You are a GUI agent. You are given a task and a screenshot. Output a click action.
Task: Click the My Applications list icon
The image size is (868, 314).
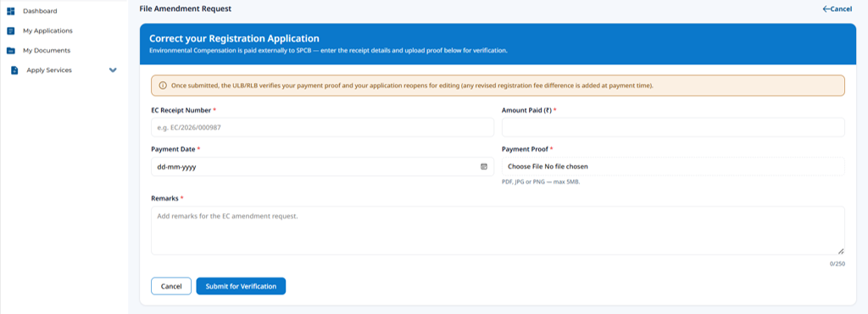(x=10, y=31)
